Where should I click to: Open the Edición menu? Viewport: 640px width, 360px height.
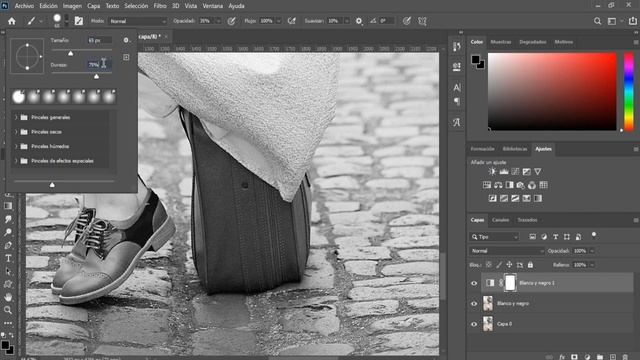click(49, 6)
